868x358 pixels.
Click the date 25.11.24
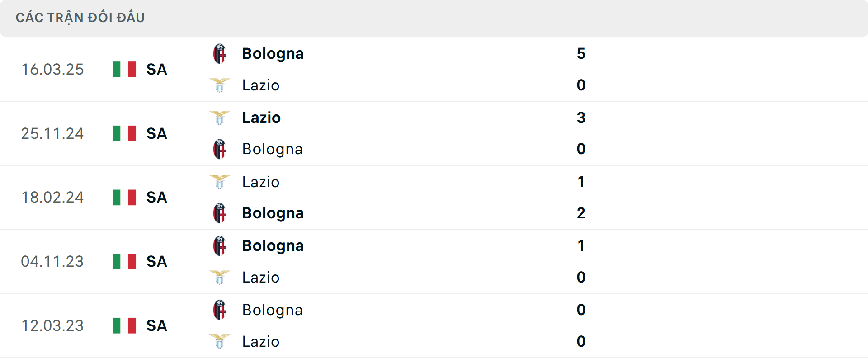pos(53,133)
